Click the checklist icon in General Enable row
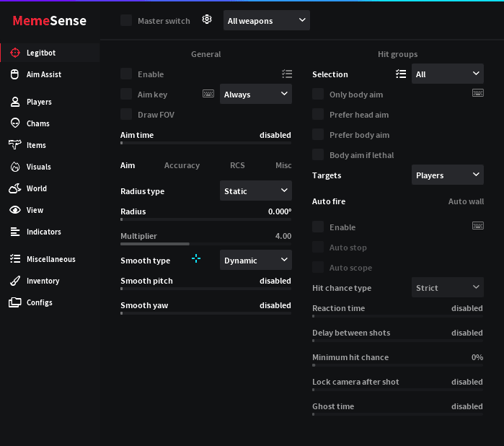 pyautogui.click(x=287, y=74)
